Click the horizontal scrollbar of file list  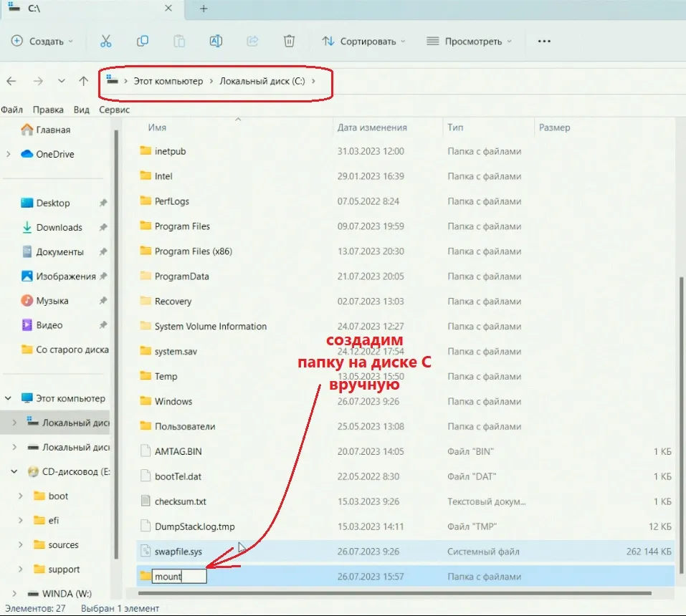click(395, 593)
